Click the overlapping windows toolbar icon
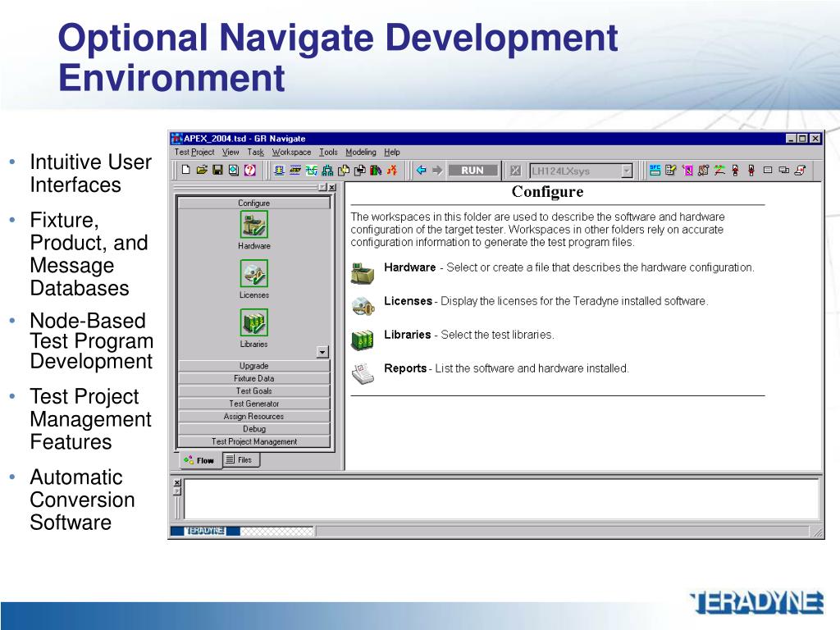Image resolution: width=840 pixels, height=630 pixels. coord(783,171)
